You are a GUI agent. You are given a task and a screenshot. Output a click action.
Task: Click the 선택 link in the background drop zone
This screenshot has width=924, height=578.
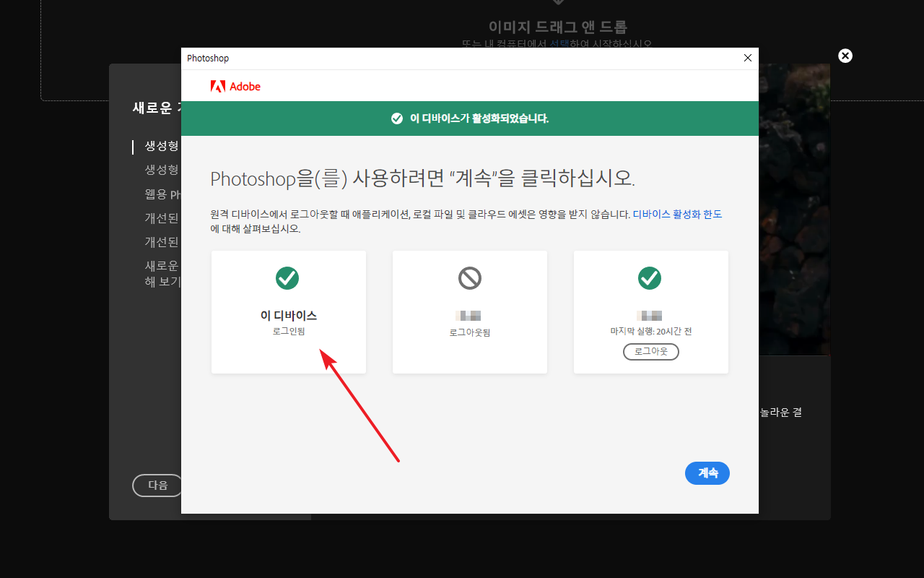tap(559, 44)
